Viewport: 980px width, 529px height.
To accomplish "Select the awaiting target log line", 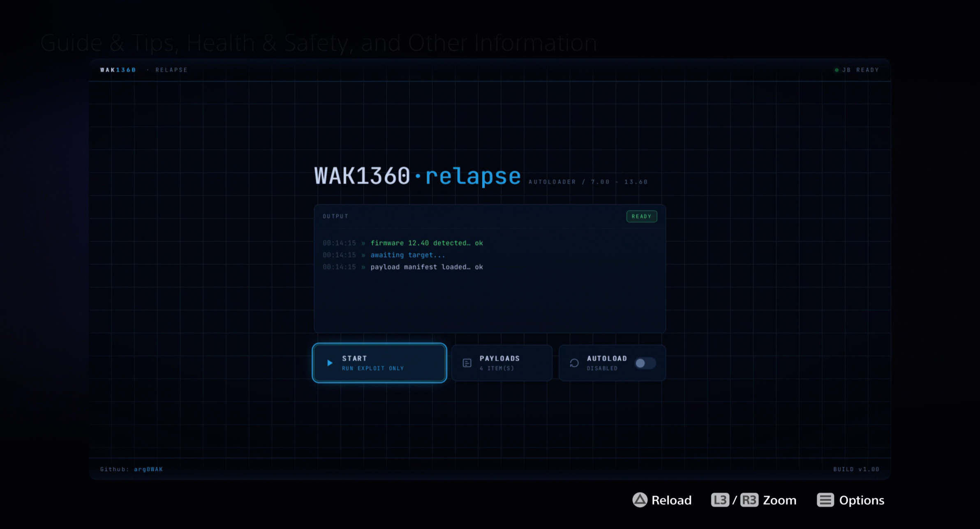I will [x=384, y=255].
